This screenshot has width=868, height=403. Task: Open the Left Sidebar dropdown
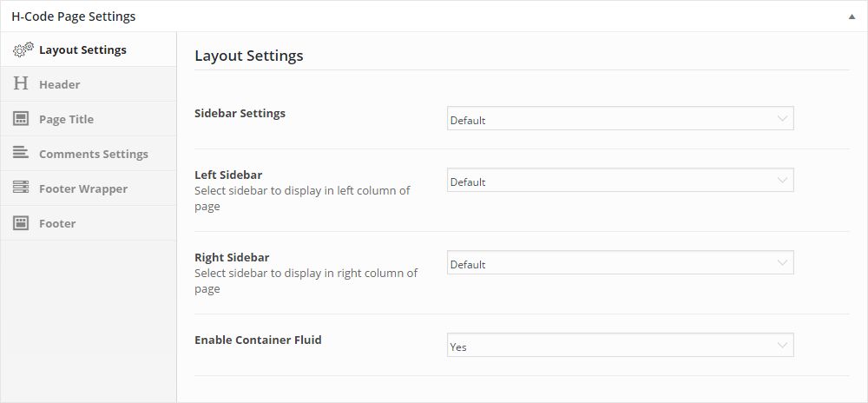(x=620, y=180)
